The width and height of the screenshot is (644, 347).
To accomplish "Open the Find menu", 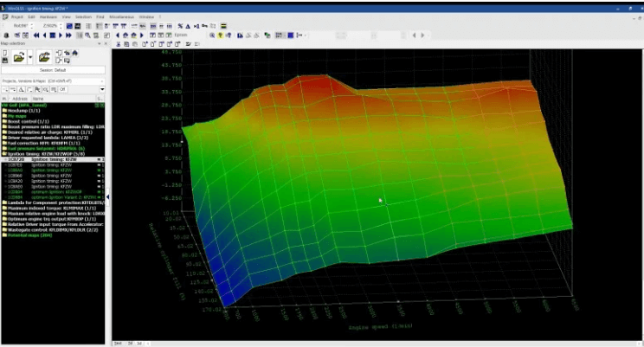I will click(100, 16).
